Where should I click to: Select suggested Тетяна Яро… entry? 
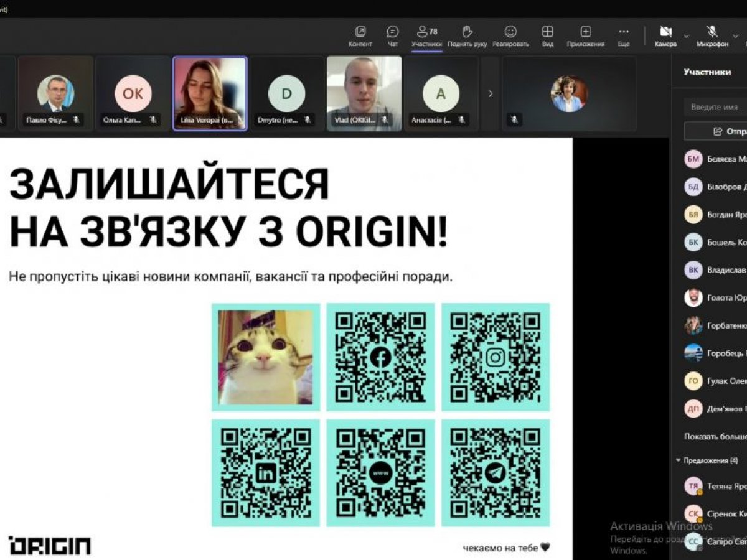click(715, 486)
